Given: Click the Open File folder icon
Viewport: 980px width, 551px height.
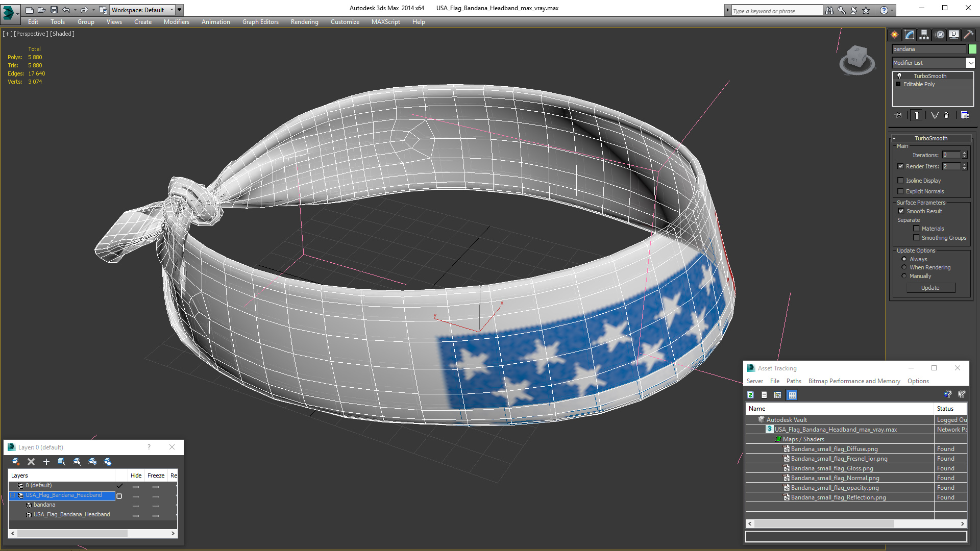Looking at the screenshot, I should (x=41, y=10).
